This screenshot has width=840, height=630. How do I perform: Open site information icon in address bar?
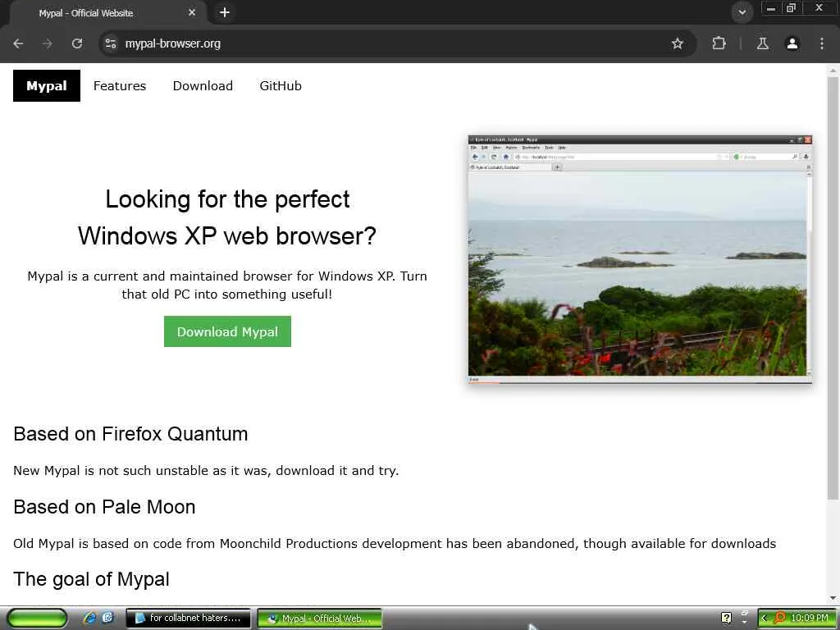(x=111, y=43)
